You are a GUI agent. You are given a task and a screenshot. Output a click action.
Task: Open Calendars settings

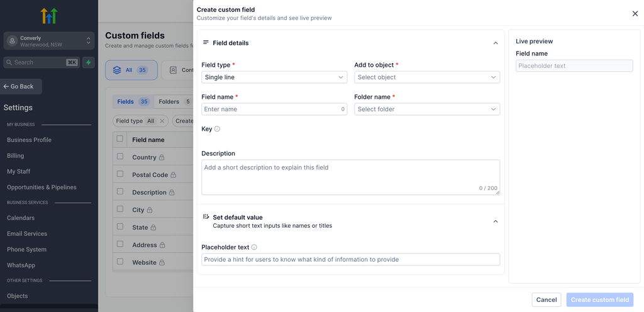[x=21, y=218]
